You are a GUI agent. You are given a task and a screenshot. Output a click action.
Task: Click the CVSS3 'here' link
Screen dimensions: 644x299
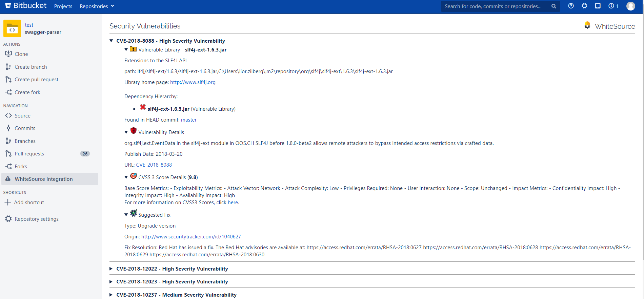(233, 202)
